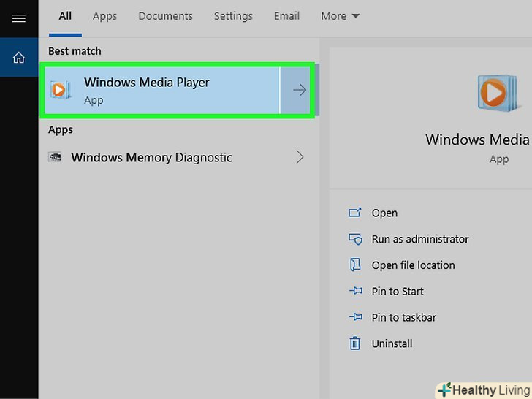532x399 pixels.
Task: Select the Windows Media Player best match result
Action: pos(161,90)
